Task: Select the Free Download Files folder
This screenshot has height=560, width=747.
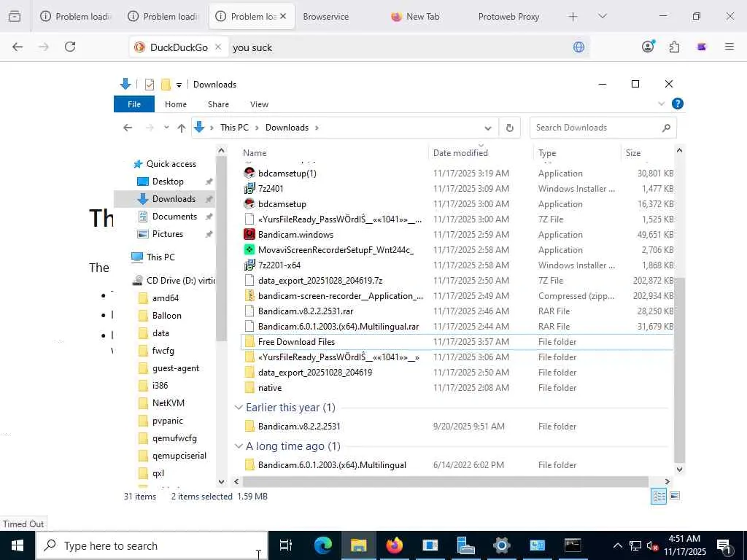Action: 296,342
